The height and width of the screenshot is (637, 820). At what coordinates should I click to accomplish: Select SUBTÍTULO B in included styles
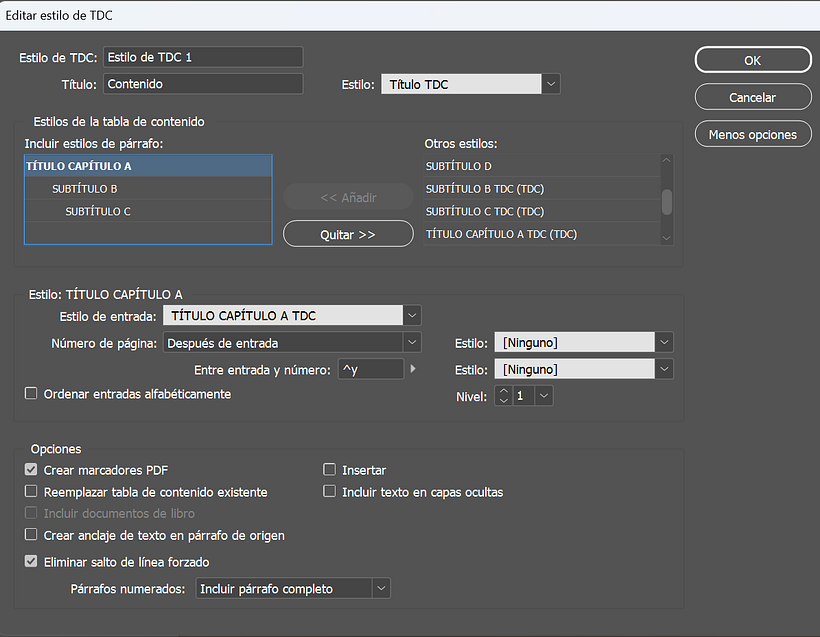pyautogui.click(x=148, y=189)
